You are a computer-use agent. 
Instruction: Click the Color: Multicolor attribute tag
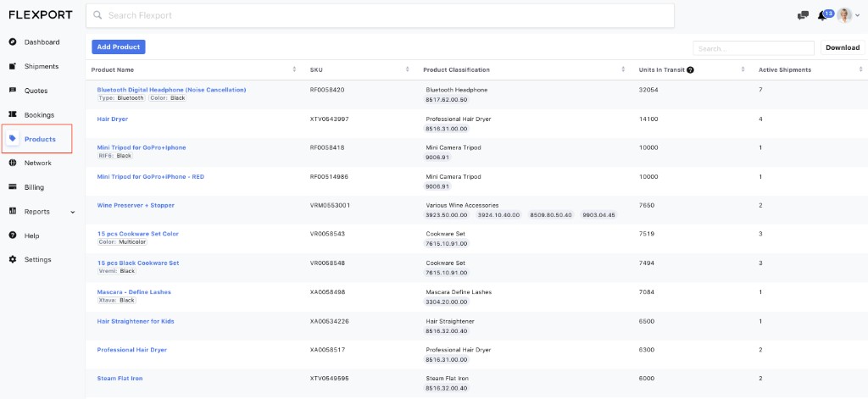tap(122, 241)
